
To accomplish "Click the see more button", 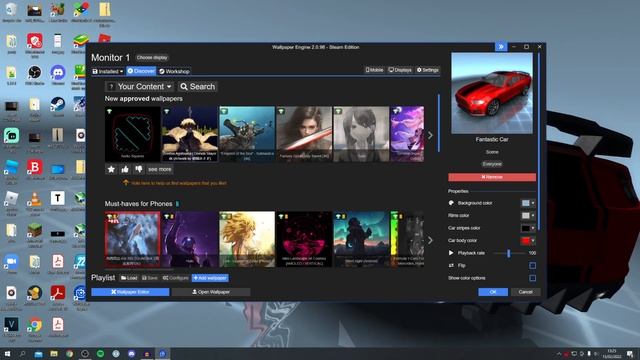I will [160, 169].
